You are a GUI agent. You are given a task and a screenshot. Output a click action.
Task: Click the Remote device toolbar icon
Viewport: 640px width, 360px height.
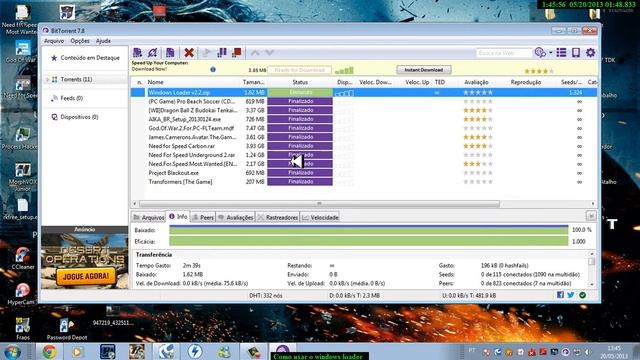coord(576,53)
